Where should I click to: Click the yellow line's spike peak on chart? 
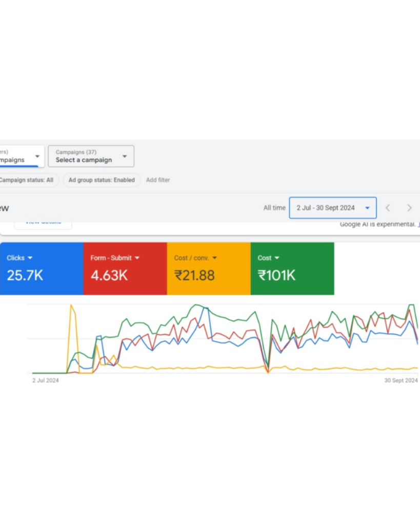coord(71,306)
